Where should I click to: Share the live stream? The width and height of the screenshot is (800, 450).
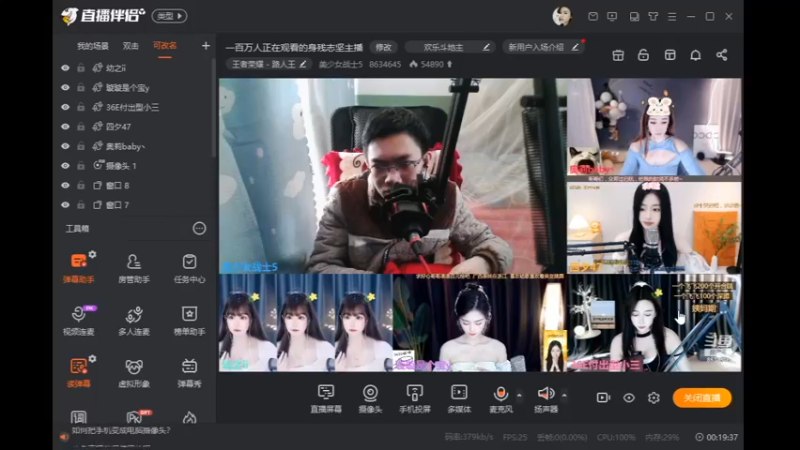pos(721,55)
